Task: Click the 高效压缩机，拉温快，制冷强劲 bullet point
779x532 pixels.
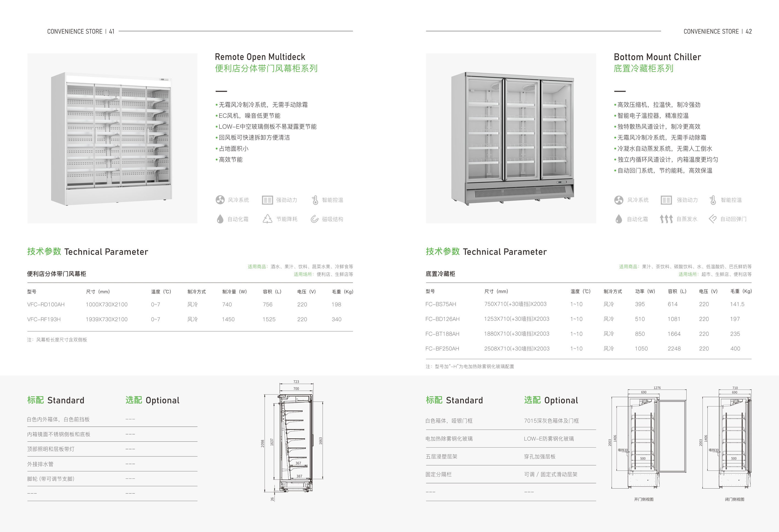Action: pos(657,105)
